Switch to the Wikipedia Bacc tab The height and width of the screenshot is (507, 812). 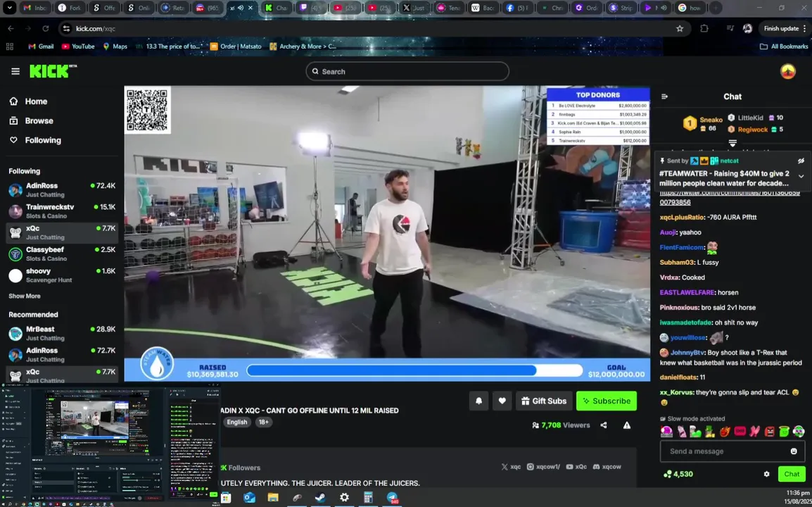483,8
